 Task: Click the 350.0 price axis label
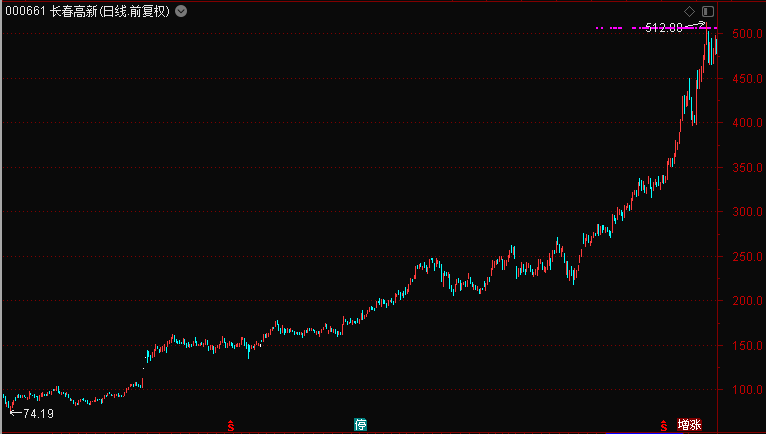click(x=747, y=168)
